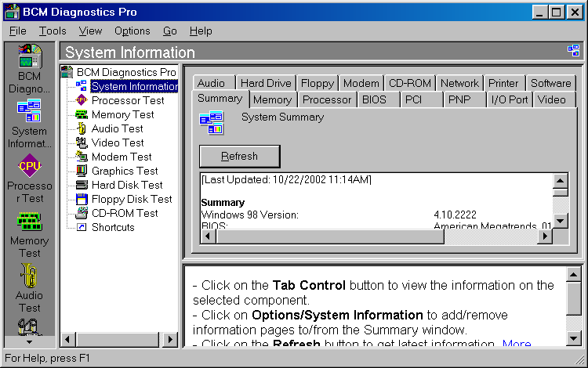Click the More link in help pane
Image resolution: width=588 pixels, height=368 pixels.
517,344
